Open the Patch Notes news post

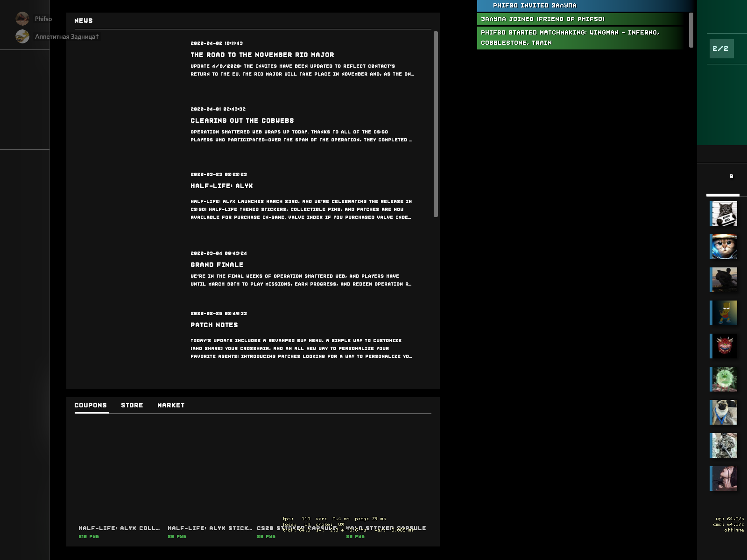(214, 325)
